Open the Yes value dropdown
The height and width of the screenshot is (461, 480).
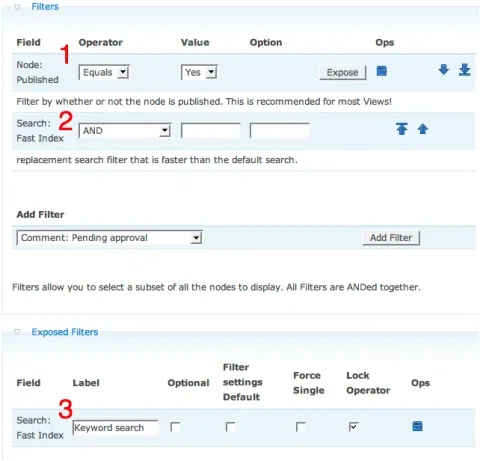(199, 72)
